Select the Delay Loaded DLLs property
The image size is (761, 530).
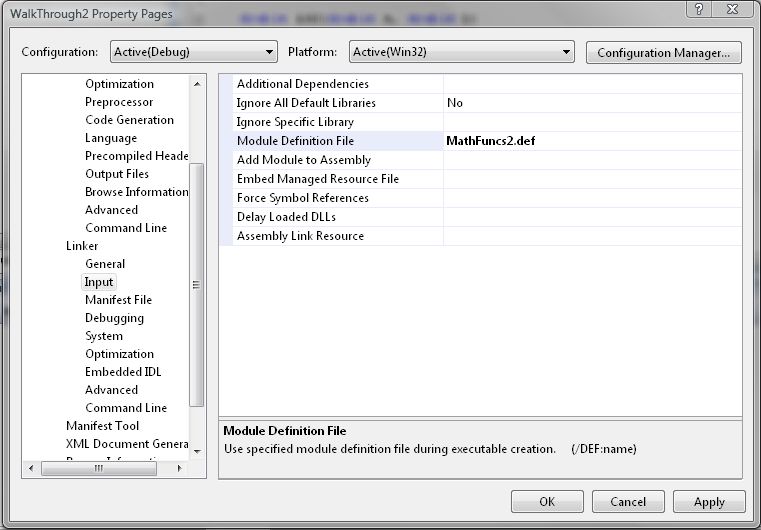pos(286,217)
